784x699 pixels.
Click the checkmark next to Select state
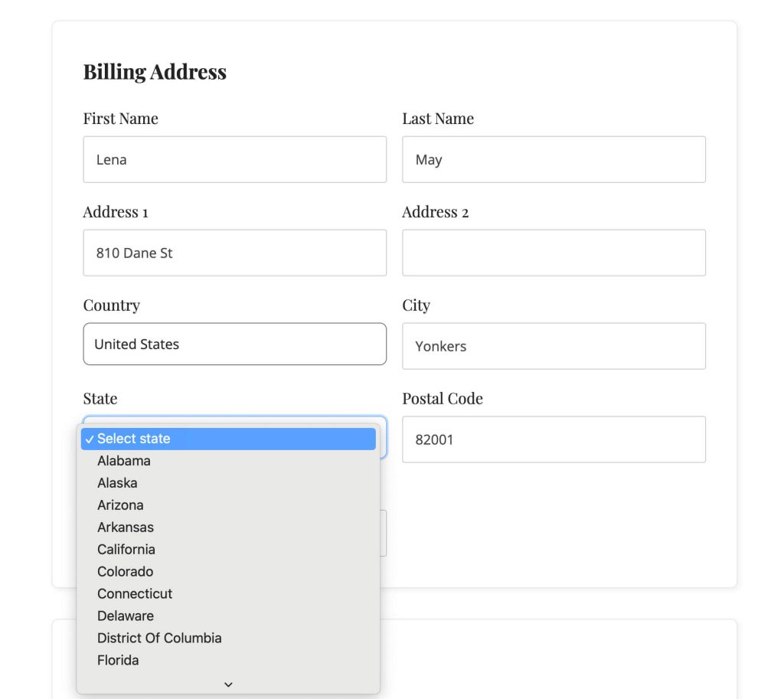(x=90, y=439)
